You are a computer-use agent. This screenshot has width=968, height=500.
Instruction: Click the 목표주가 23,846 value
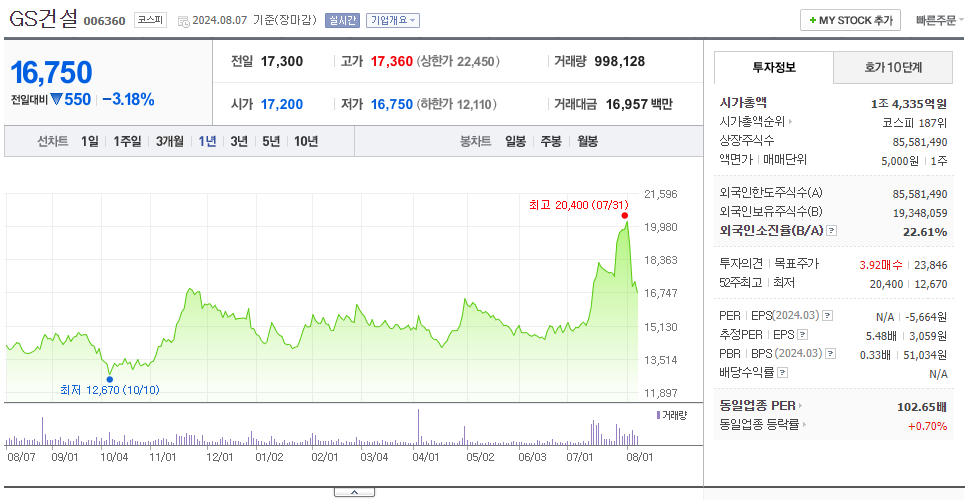point(932,265)
